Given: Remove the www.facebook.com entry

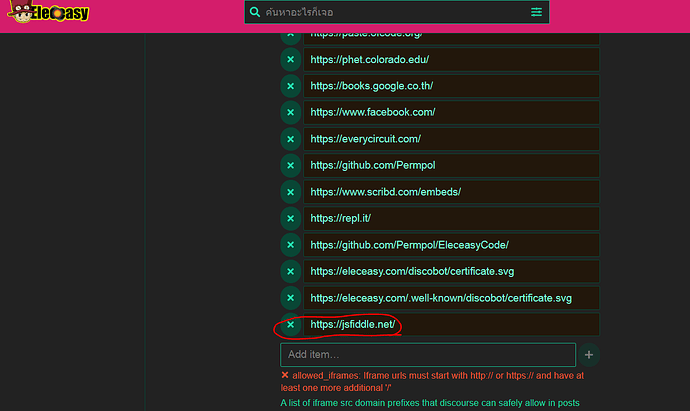Looking at the screenshot, I should tap(290, 112).
